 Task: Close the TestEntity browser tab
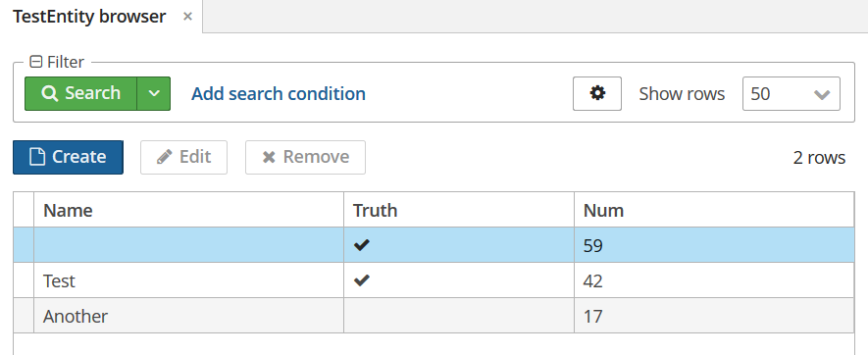187,17
